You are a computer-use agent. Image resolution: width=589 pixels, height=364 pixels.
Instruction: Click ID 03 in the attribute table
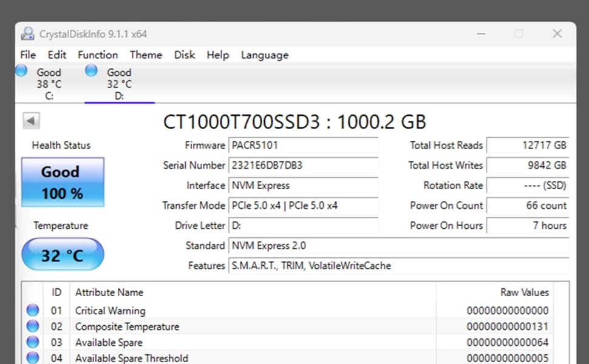(56, 342)
